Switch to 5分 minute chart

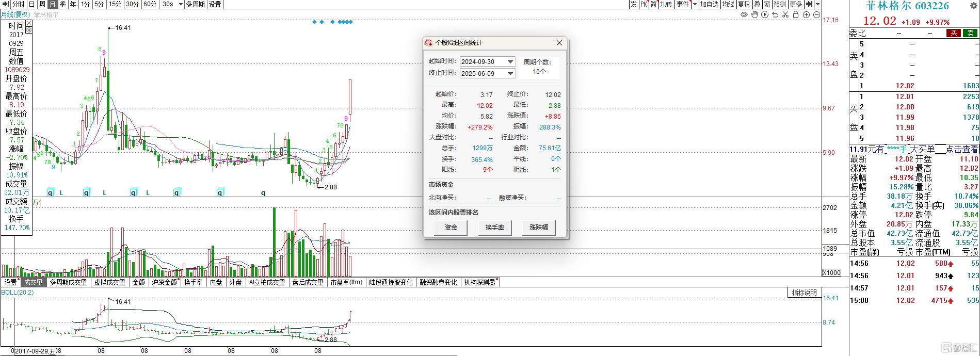coord(100,4)
